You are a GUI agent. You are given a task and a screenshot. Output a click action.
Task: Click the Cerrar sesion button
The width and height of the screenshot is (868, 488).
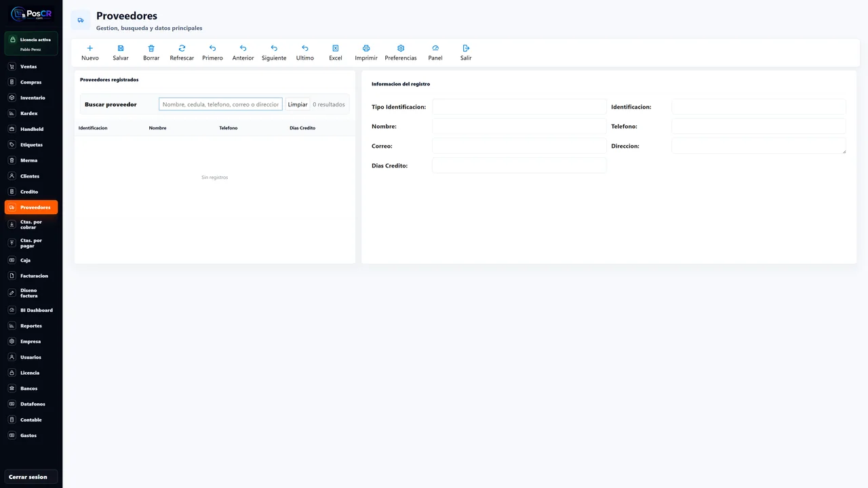click(x=31, y=476)
